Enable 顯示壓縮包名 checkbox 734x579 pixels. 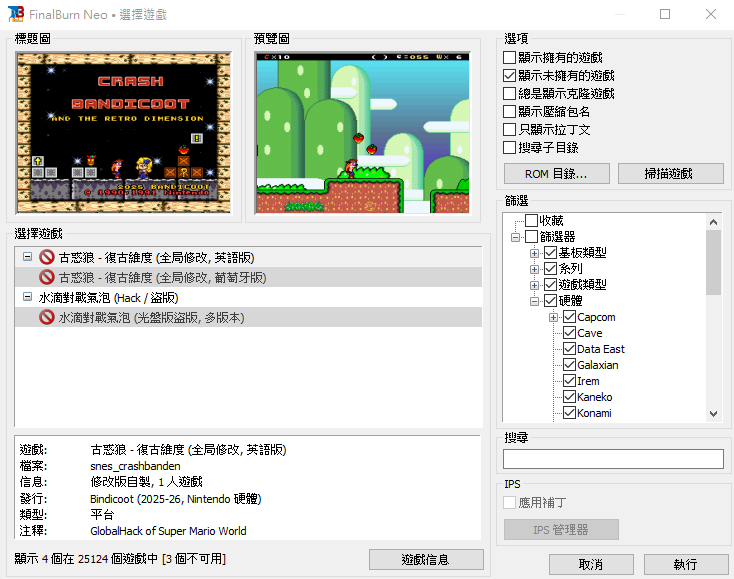pyautogui.click(x=509, y=111)
